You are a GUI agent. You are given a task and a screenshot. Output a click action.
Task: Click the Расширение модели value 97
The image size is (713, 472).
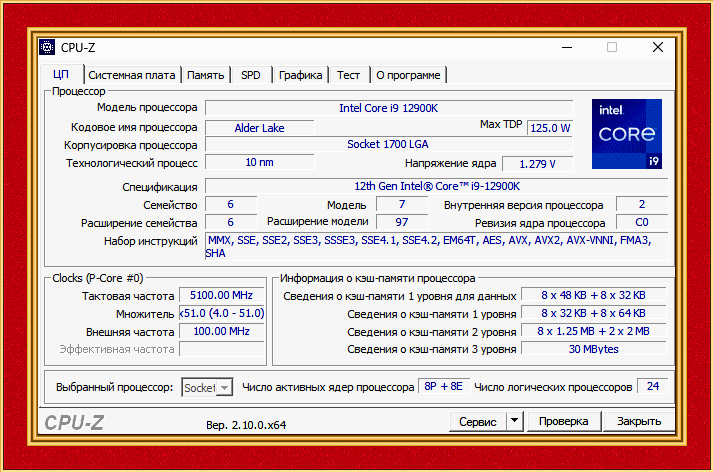point(402,222)
